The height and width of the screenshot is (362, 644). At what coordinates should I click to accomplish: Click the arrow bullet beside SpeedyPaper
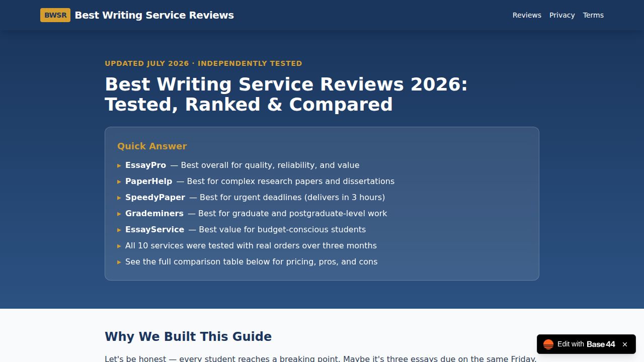[119, 198]
